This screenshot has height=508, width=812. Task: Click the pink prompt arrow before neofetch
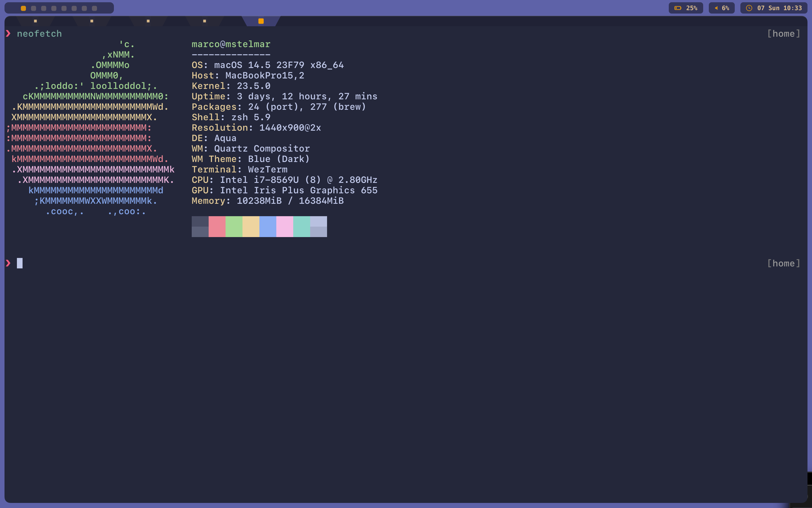click(x=8, y=34)
